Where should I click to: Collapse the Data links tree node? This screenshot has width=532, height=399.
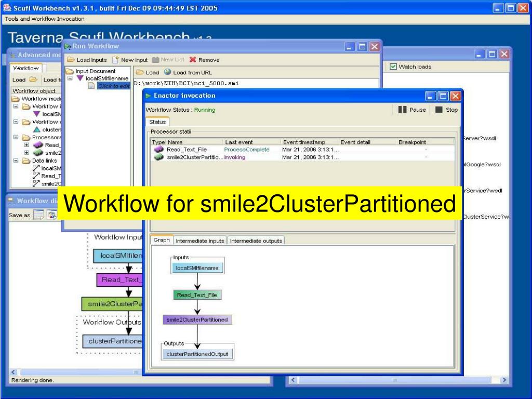[x=16, y=160]
